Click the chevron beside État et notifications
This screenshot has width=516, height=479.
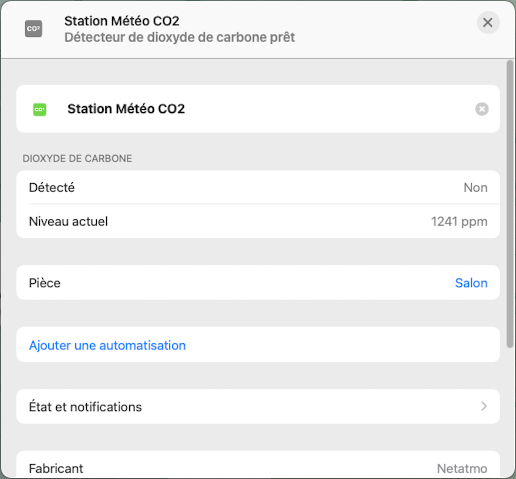484,406
